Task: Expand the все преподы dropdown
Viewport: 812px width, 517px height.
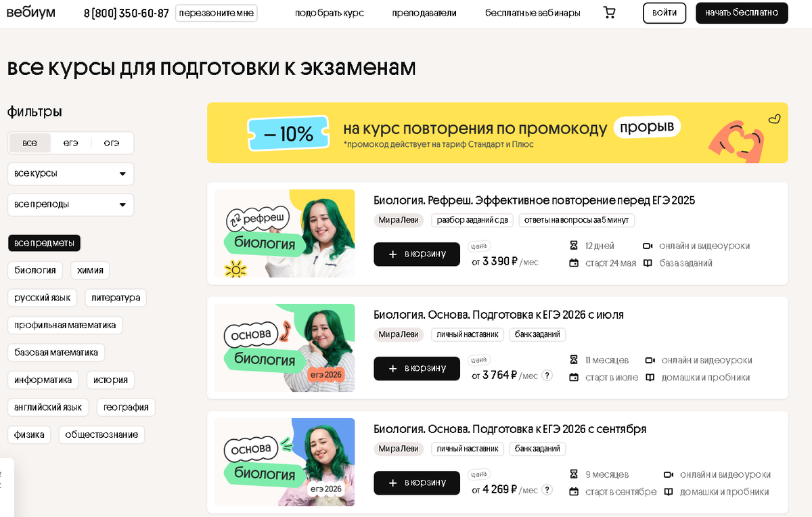Action: (x=71, y=205)
